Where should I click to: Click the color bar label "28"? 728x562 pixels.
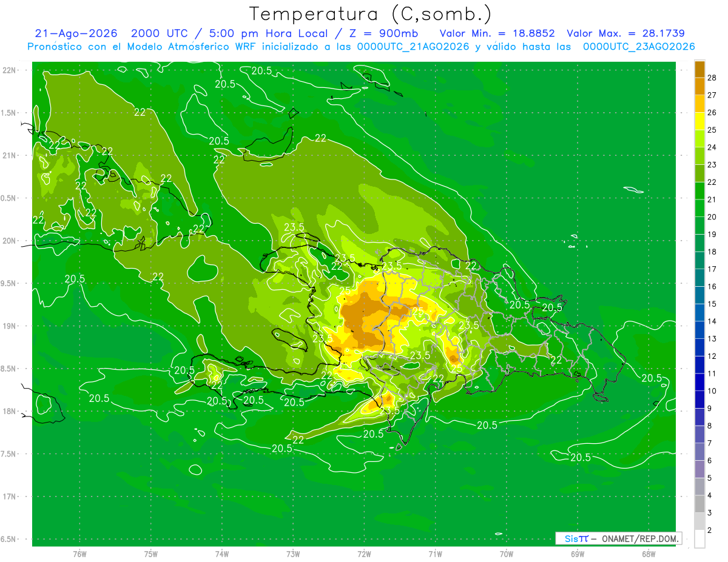click(712, 78)
